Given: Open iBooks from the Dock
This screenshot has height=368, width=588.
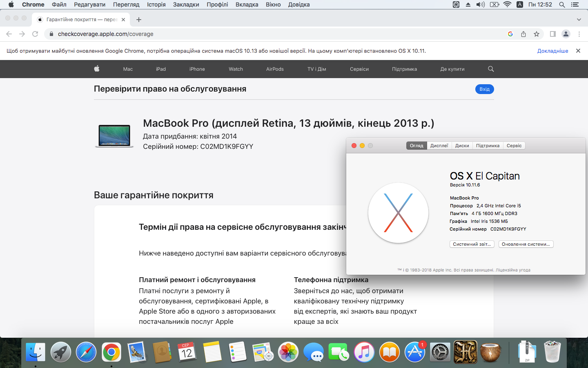Looking at the screenshot, I should 390,352.
